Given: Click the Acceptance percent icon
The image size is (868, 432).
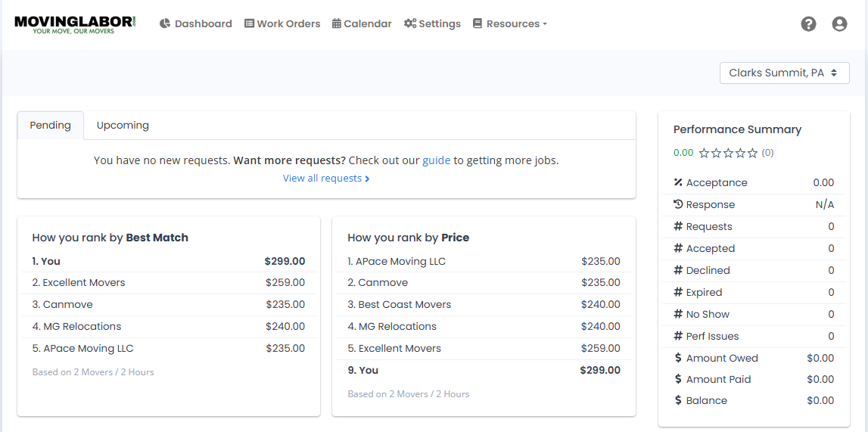Looking at the screenshot, I should click(x=678, y=182).
